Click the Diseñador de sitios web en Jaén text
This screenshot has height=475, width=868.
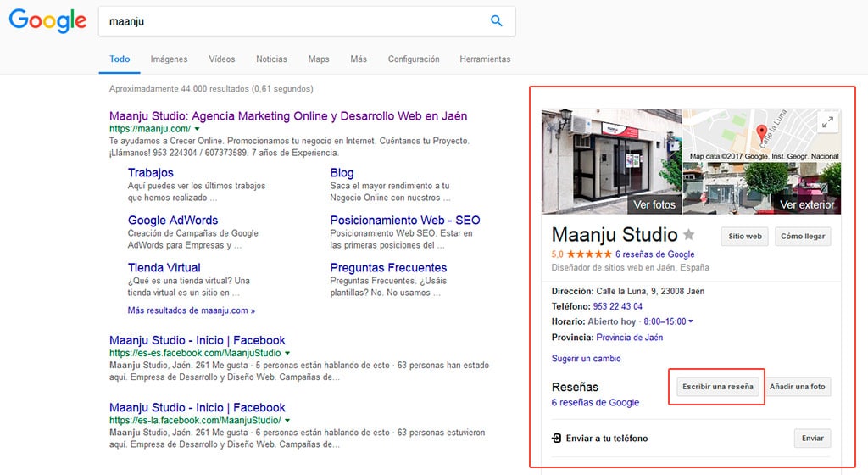(x=630, y=267)
